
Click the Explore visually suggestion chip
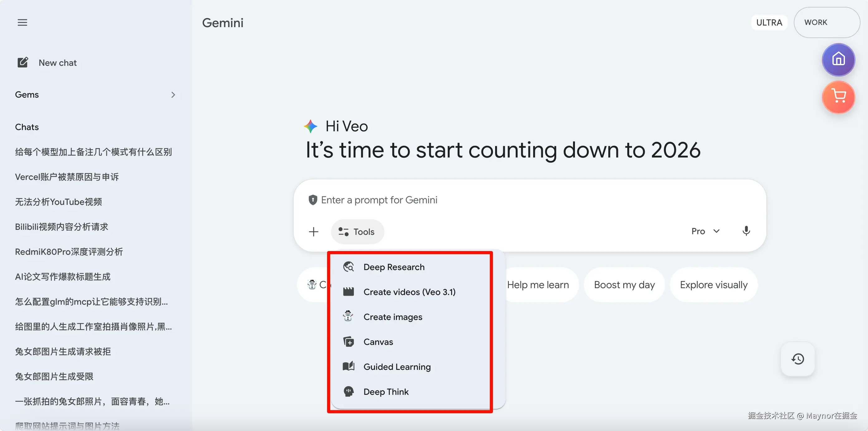pos(713,285)
